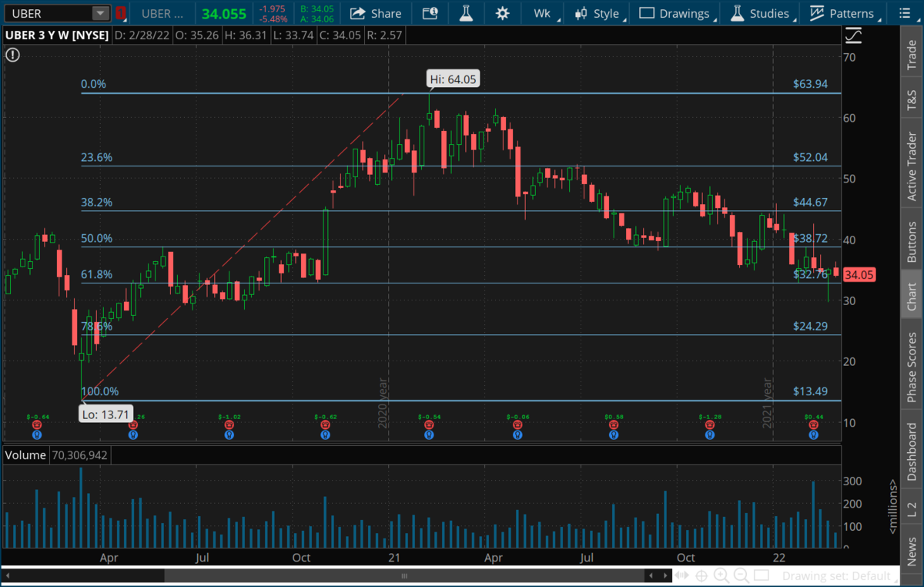Click the blue lightbulb icon below $0.44
The image size is (924, 587).
click(813, 434)
